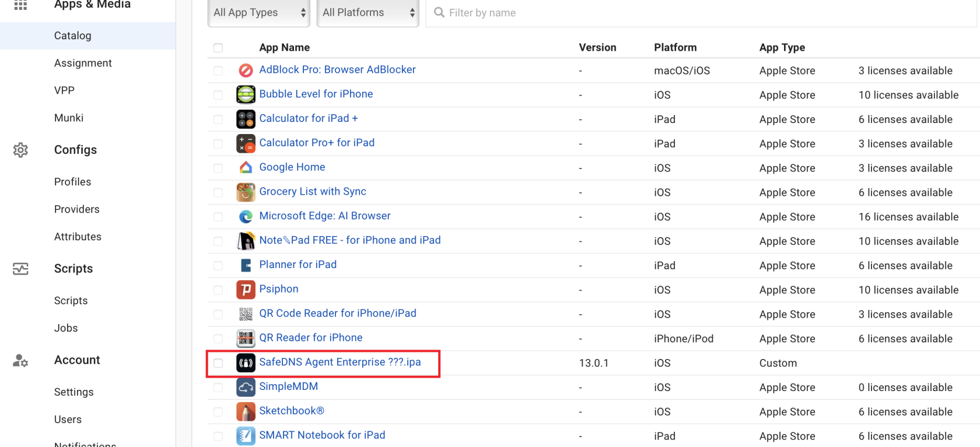Image resolution: width=980 pixels, height=447 pixels.
Task: Open the SimpleMDM app link
Action: pyautogui.click(x=289, y=386)
